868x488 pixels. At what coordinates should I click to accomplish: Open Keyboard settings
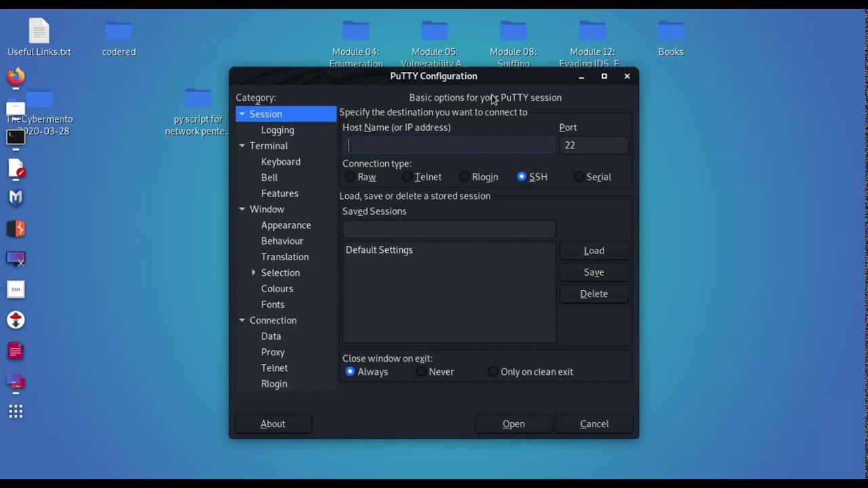click(281, 162)
